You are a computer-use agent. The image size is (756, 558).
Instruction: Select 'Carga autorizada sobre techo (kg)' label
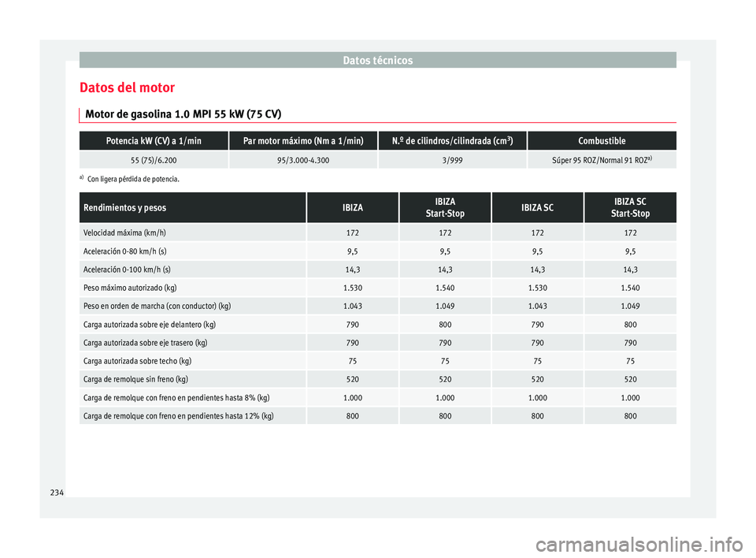(137, 361)
